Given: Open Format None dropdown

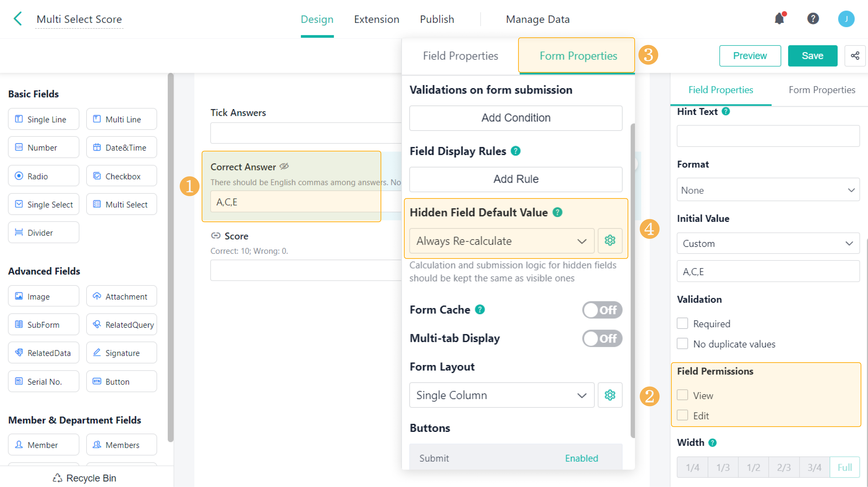Looking at the screenshot, I should [768, 190].
